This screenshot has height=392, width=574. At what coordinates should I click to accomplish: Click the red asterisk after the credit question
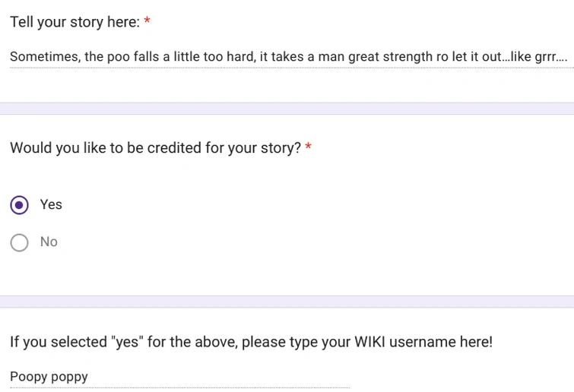pyautogui.click(x=309, y=148)
